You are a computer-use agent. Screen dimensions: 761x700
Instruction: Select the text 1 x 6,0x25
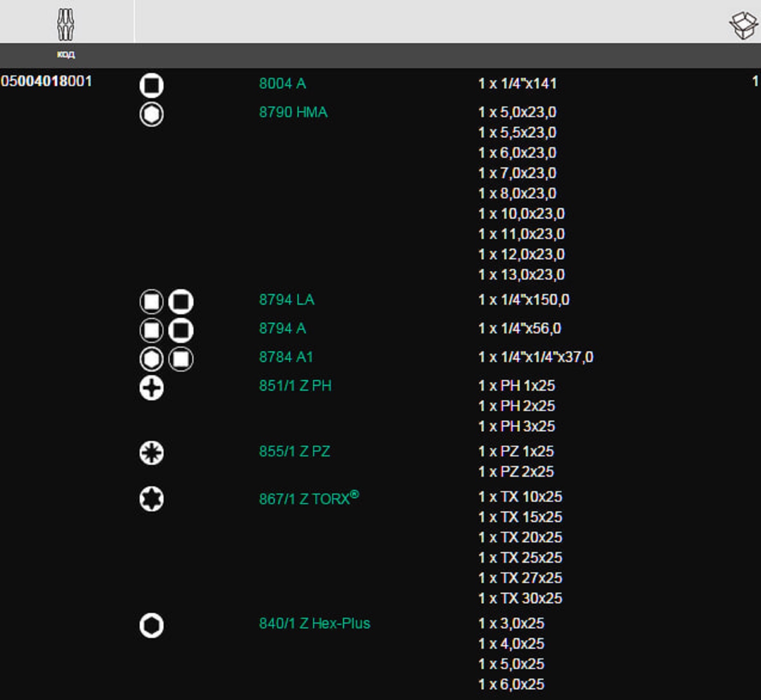click(511, 684)
